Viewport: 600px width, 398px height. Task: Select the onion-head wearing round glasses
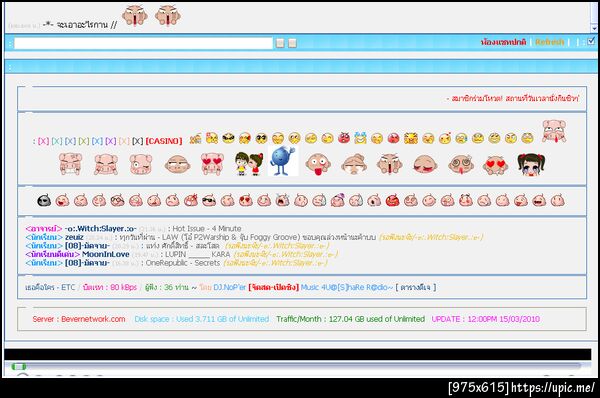[x=117, y=200]
